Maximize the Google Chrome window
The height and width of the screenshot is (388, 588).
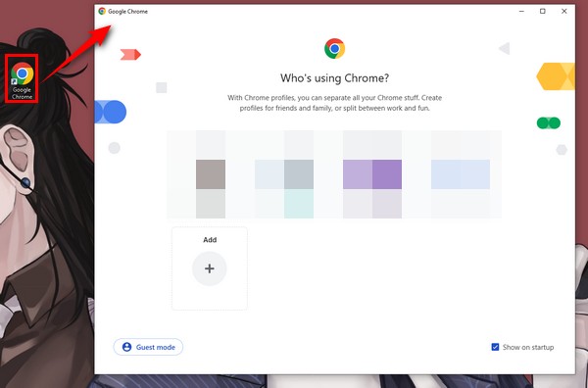[542, 11]
